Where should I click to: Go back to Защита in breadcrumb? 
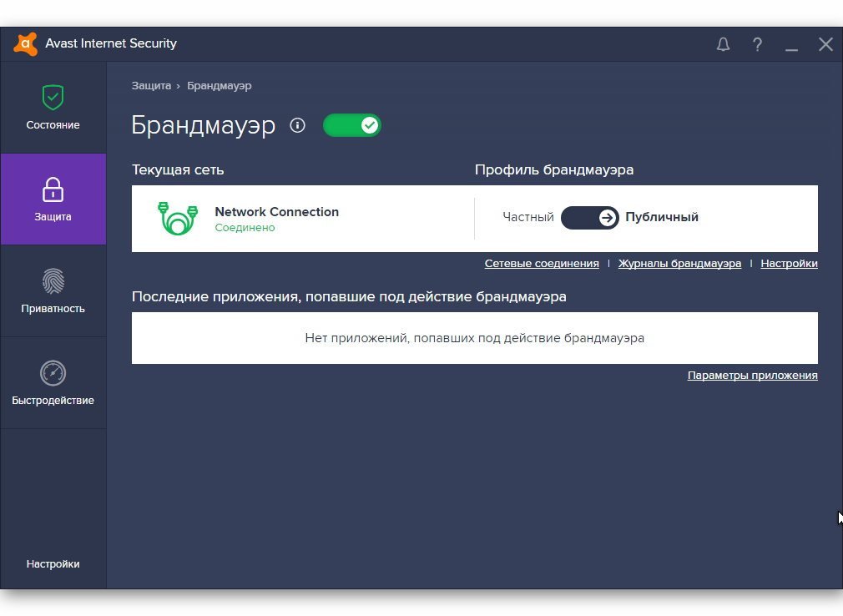[x=151, y=86]
